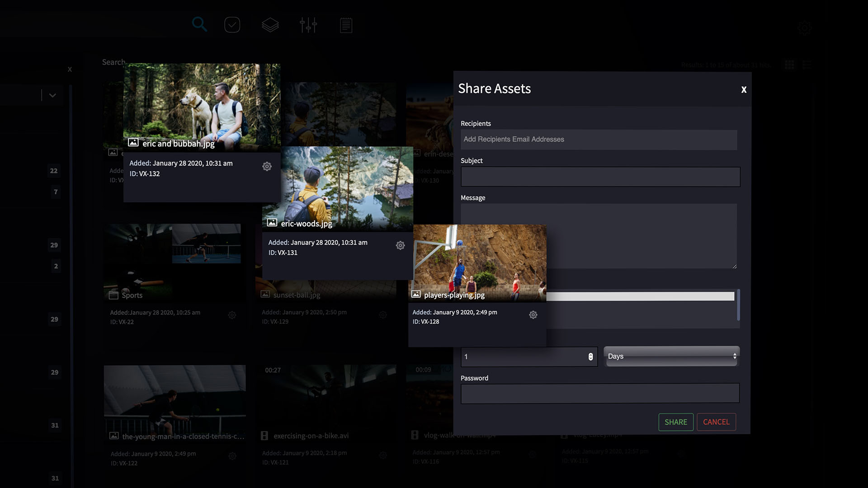Open the top-right application settings gear

[805, 28]
